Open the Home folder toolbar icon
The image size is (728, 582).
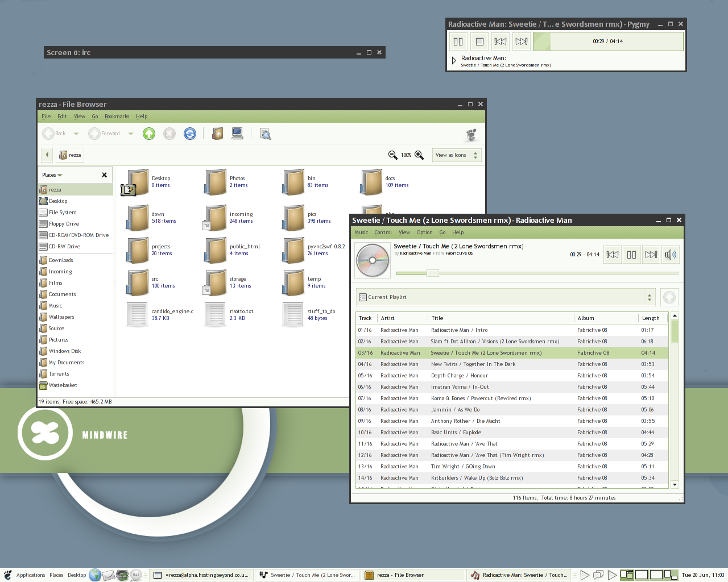coord(217,134)
